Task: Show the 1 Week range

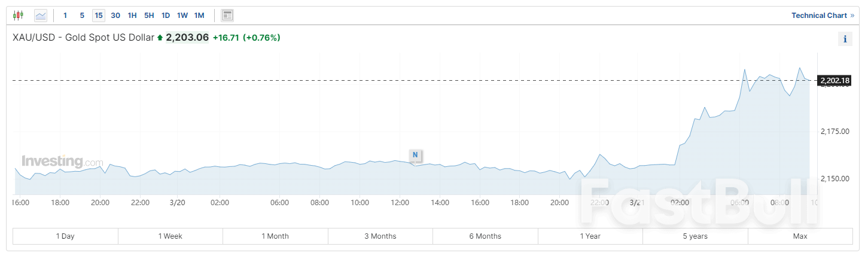Action: click(x=170, y=236)
